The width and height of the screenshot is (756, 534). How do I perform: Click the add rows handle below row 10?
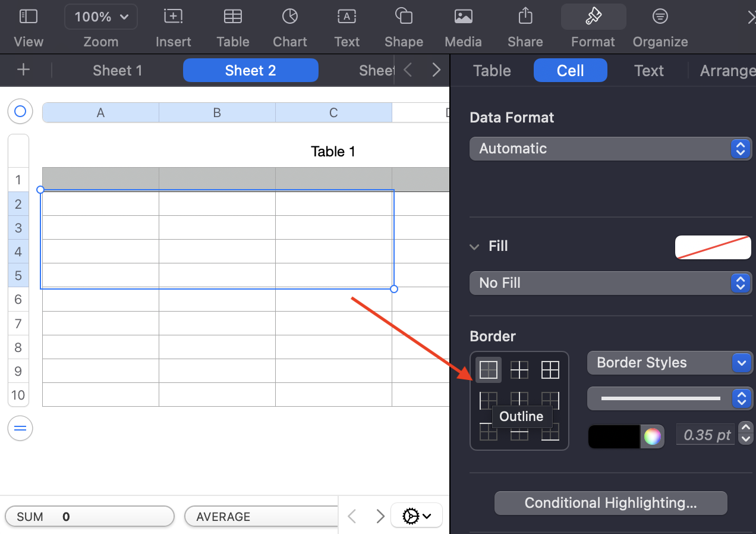(20, 428)
